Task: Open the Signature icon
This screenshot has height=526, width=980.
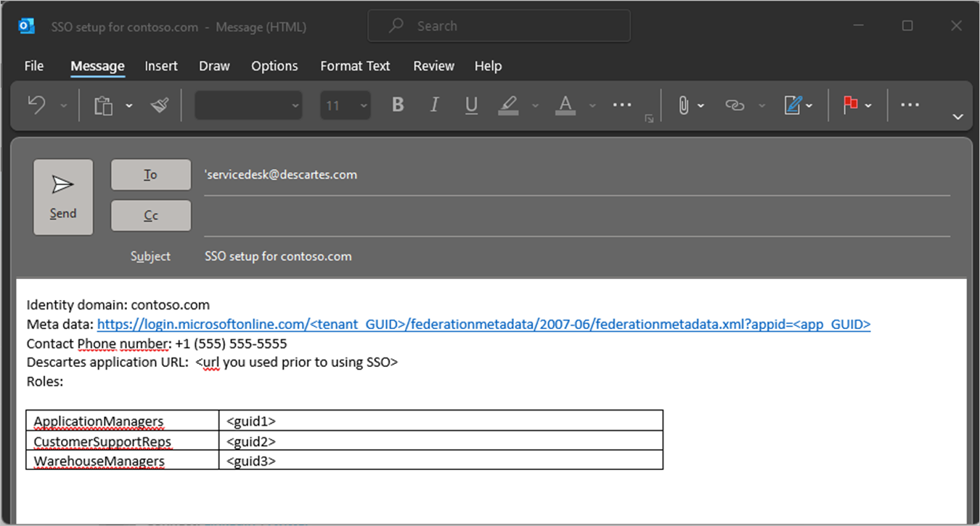Action: (x=793, y=105)
